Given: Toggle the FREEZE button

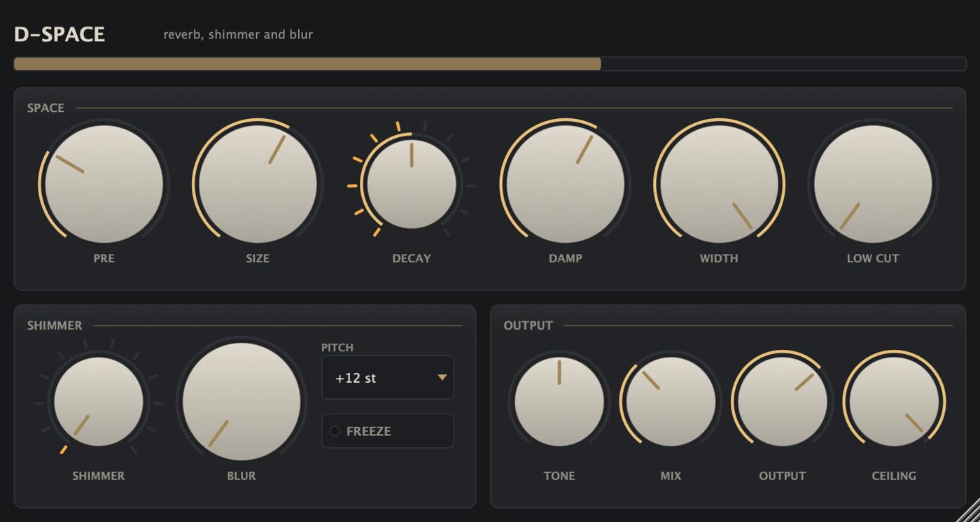Looking at the screenshot, I should [388, 431].
